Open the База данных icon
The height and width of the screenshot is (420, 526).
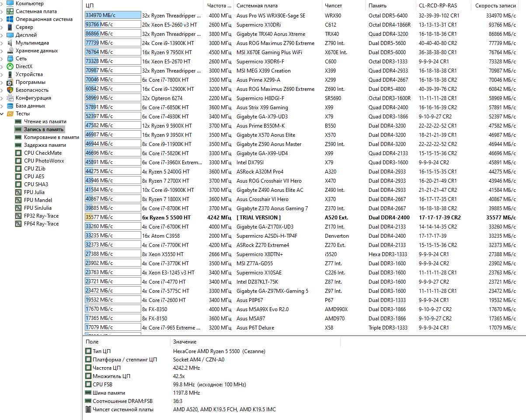10,106
